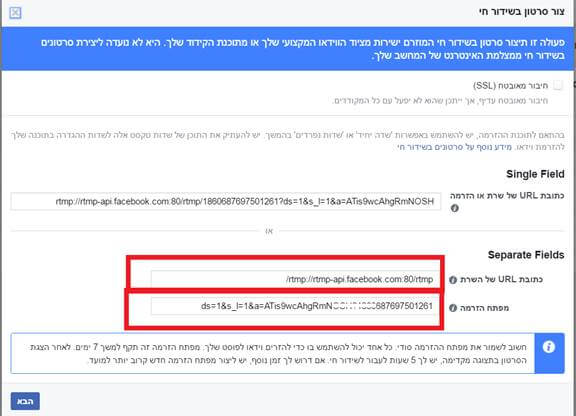The width and height of the screenshot is (576, 416).
Task: Click the 'מפתח הזרמה' stream key label
Action: pyautogui.click(x=485, y=308)
